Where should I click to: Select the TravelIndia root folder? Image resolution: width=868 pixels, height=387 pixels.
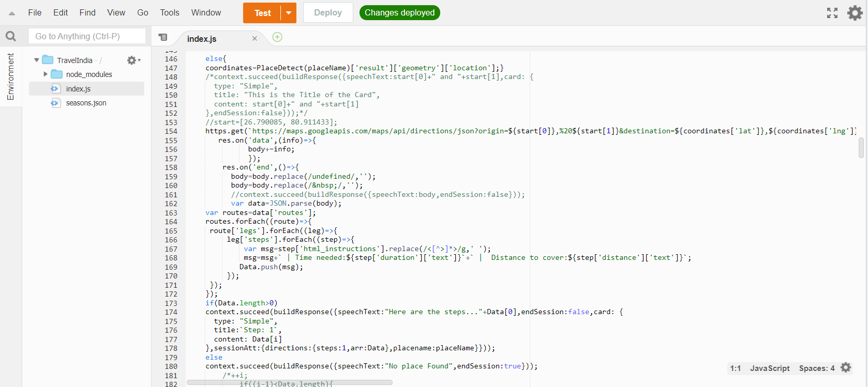(x=74, y=60)
